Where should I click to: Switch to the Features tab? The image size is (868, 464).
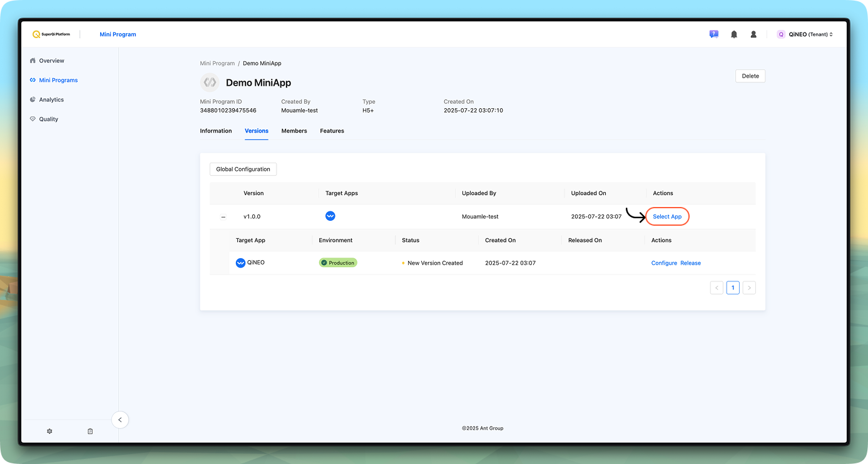click(x=332, y=131)
